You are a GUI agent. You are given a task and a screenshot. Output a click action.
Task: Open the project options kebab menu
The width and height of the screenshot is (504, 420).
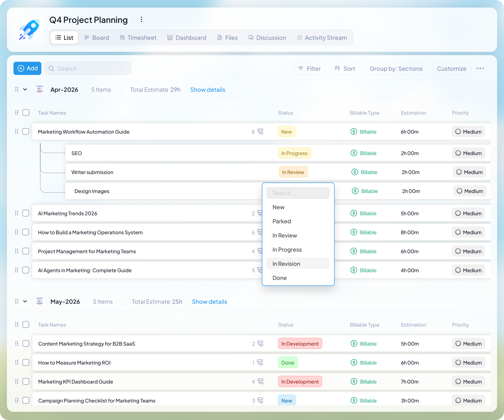pyautogui.click(x=141, y=19)
